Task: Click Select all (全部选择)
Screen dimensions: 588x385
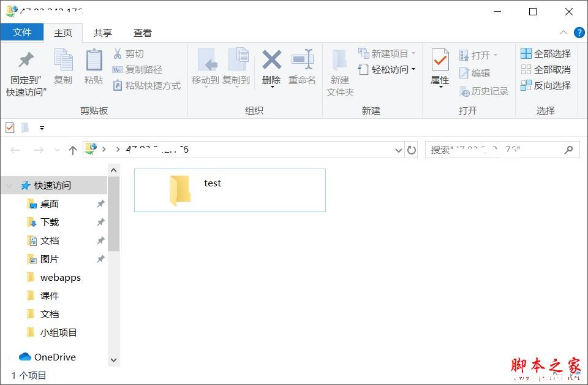Action: coord(546,54)
